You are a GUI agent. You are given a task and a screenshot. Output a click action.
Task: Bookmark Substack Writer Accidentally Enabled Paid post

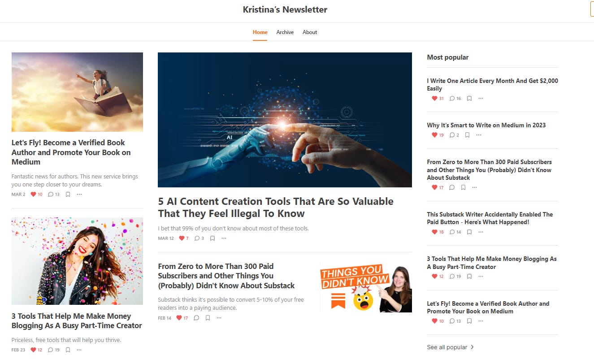pyautogui.click(x=469, y=232)
